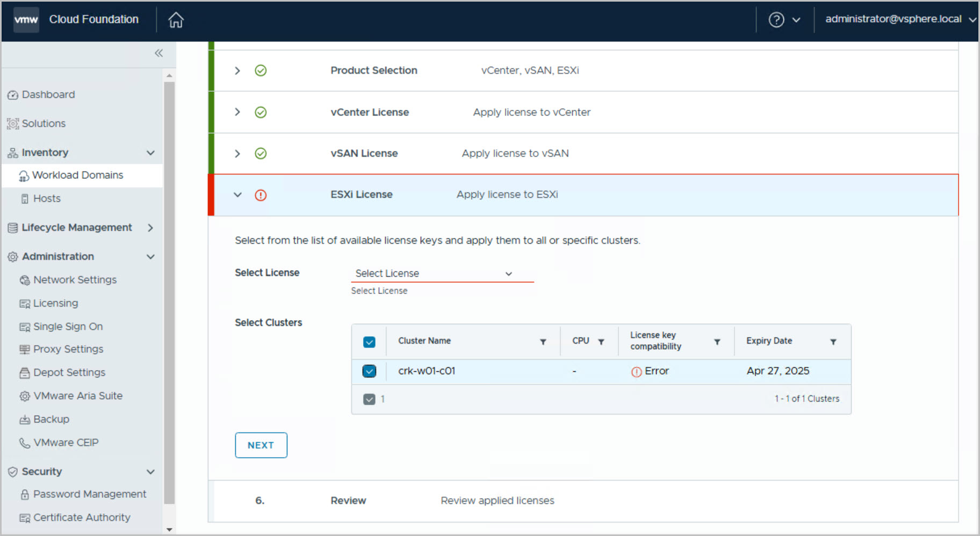
Task: Click the NEXT button
Action: (261, 445)
